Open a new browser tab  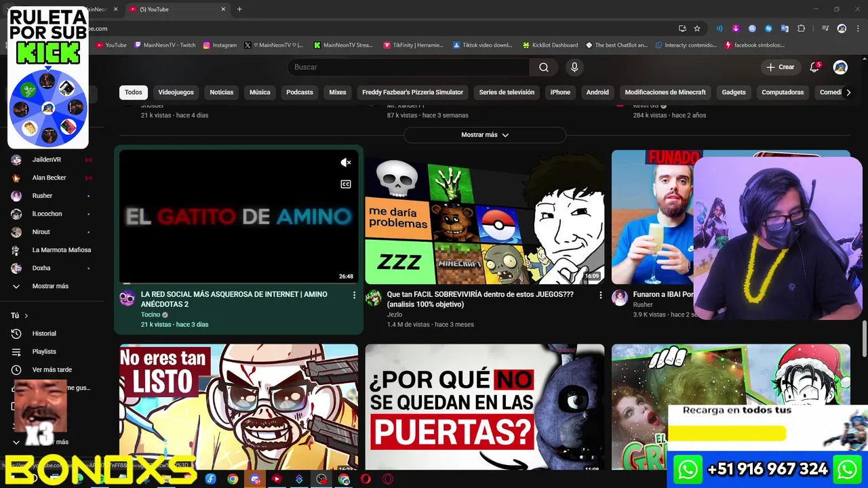(239, 9)
